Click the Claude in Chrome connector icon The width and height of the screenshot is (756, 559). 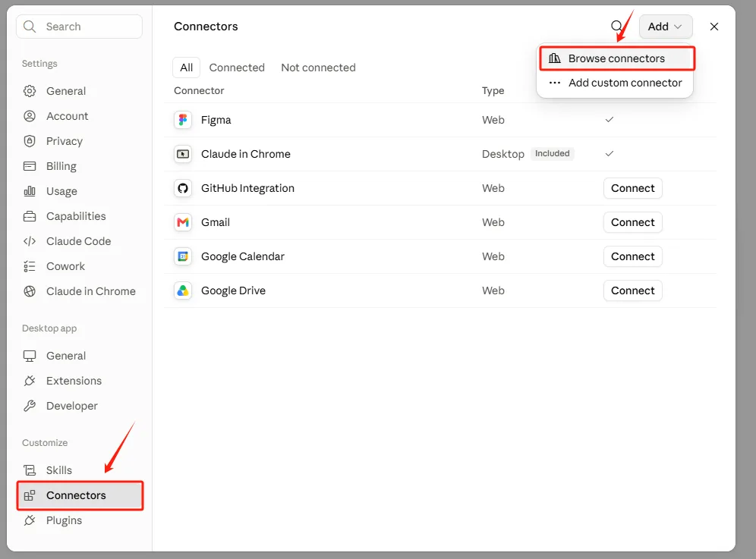point(183,154)
